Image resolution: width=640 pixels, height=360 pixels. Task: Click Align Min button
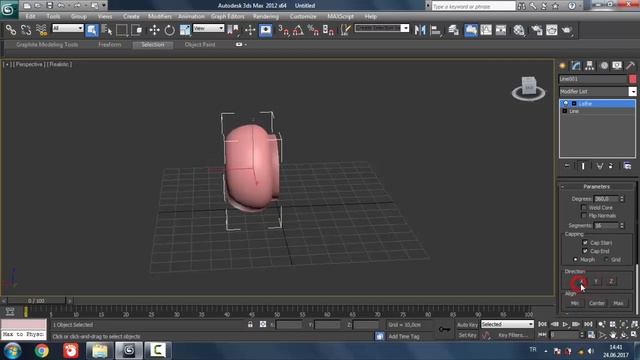[575, 303]
